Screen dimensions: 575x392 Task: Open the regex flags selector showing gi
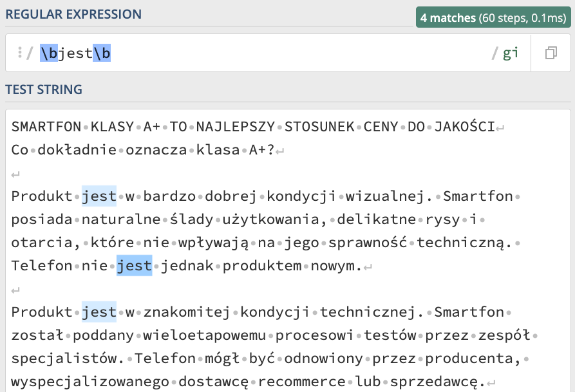click(x=511, y=53)
